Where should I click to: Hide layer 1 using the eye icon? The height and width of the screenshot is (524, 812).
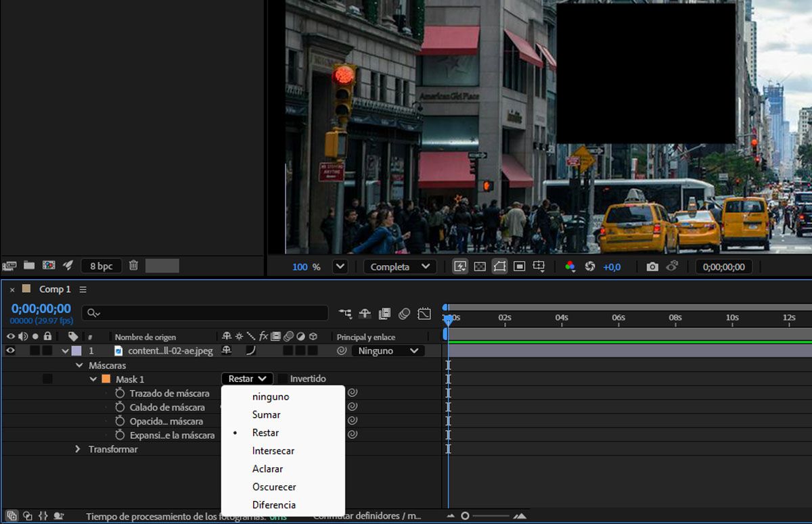pyautogui.click(x=11, y=351)
